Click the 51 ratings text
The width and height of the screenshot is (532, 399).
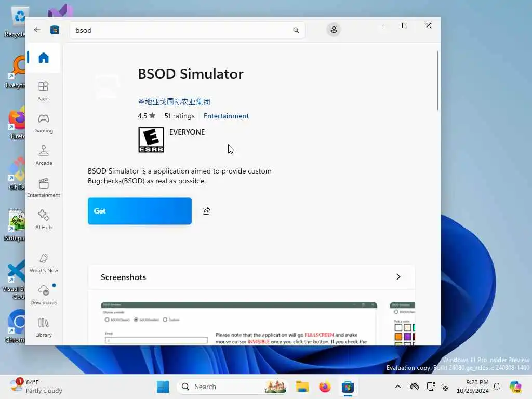[179, 116]
